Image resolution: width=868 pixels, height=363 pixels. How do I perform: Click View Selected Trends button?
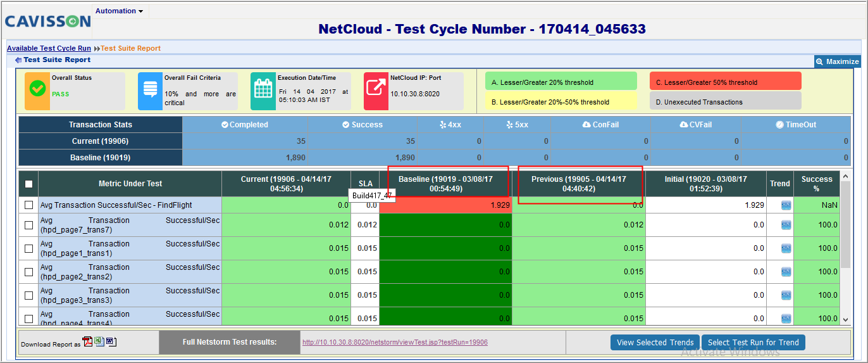click(x=655, y=342)
